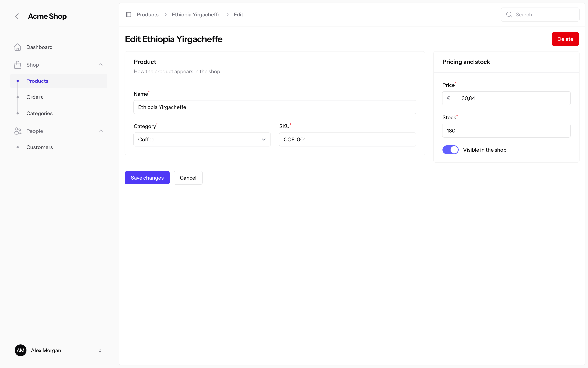Open the Category dropdown showing Coffee
This screenshot has width=588, height=368.
tap(202, 139)
